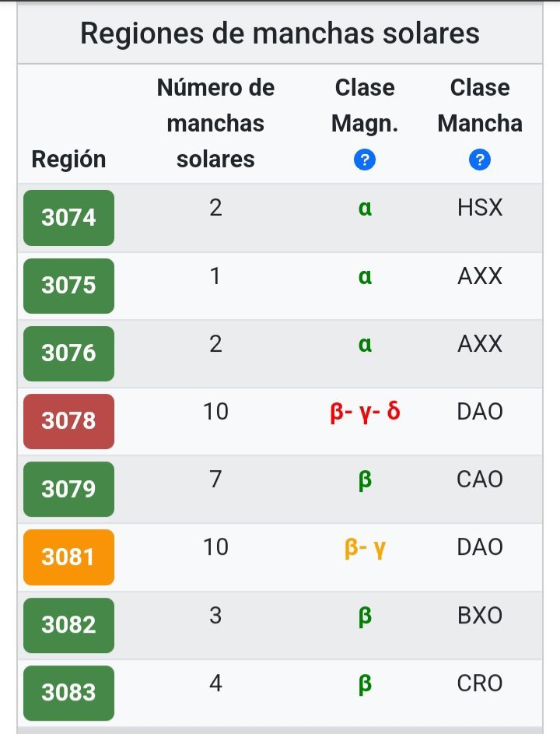Viewport: 560px width, 734px height.
Task: Open the orange region 3081 badge
Action: click(68, 557)
